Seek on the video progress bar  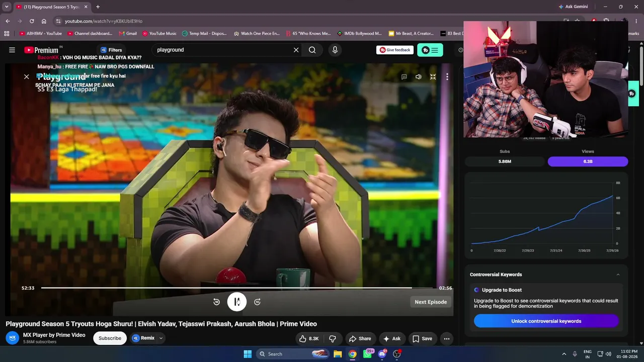point(236,288)
